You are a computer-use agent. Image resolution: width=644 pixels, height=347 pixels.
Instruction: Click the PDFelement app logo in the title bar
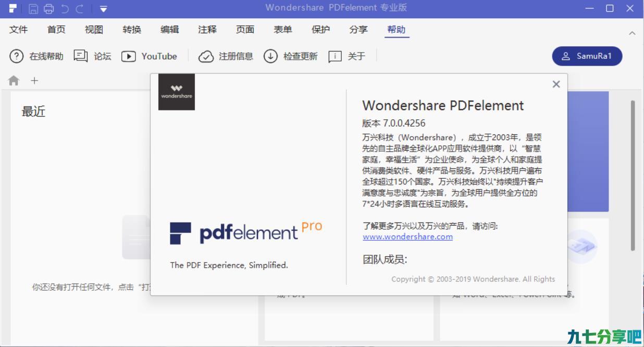point(13,8)
